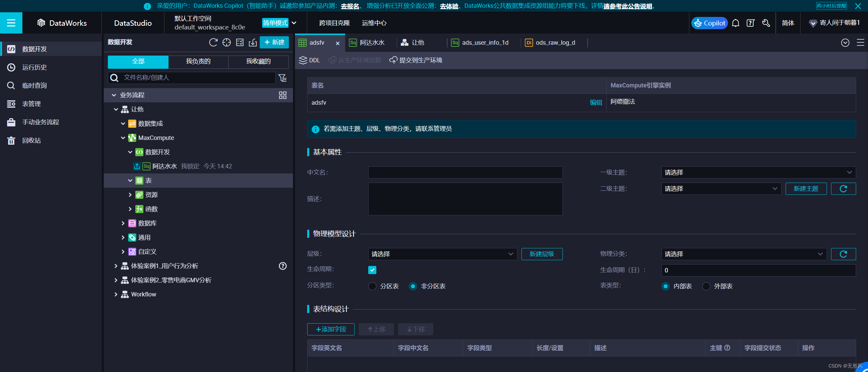Click the checklist icon in data panel

(x=240, y=42)
